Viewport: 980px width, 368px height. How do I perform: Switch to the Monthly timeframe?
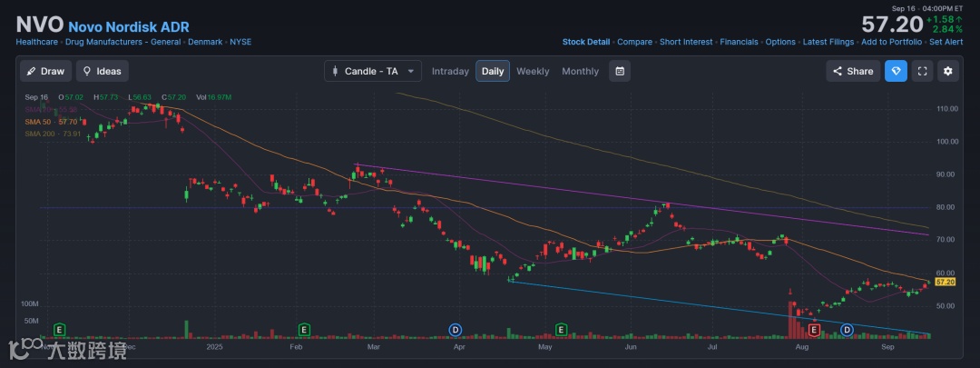tap(580, 72)
